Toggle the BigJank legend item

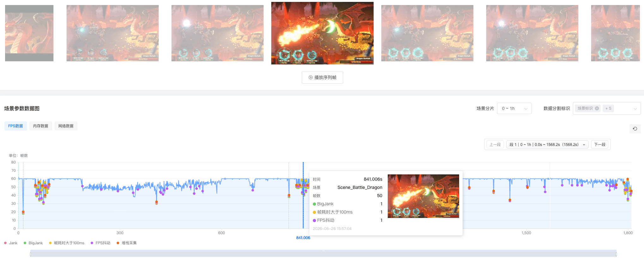tap(33, 243)
